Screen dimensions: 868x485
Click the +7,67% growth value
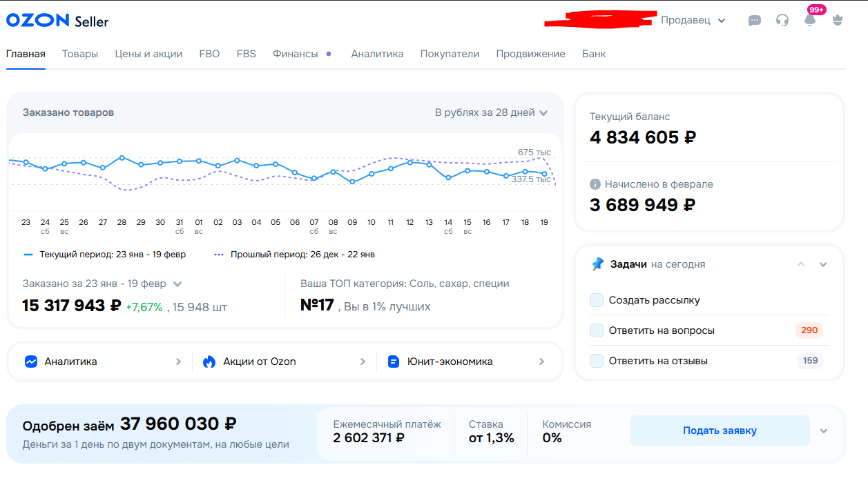[x=144, y=307]
